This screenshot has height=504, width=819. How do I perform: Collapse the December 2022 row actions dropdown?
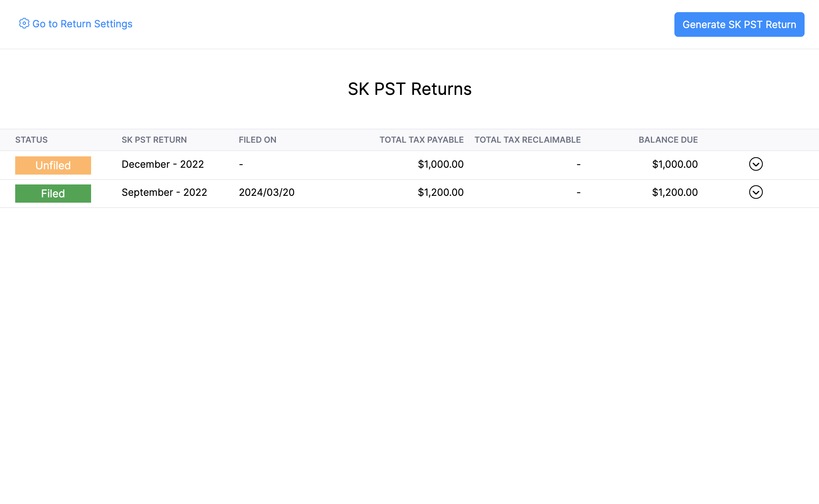point(756,164)
